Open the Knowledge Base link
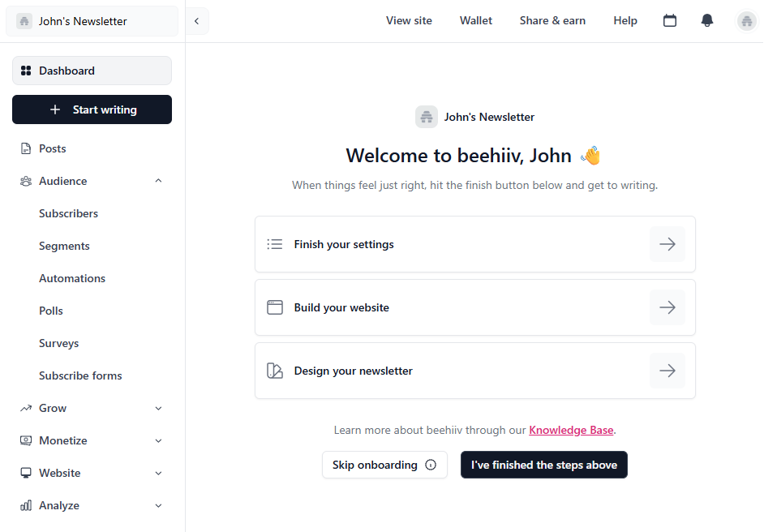 pyautogui.click(x=571, y=430)
